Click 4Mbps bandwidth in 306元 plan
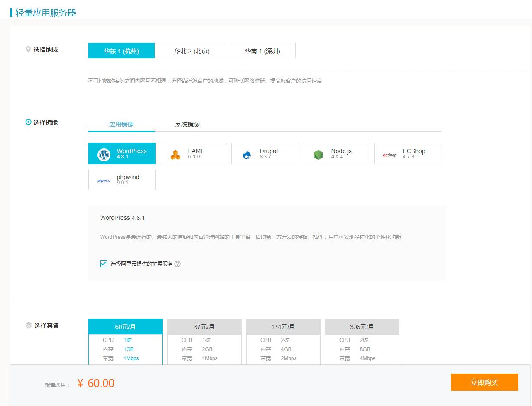 (367, 358)
